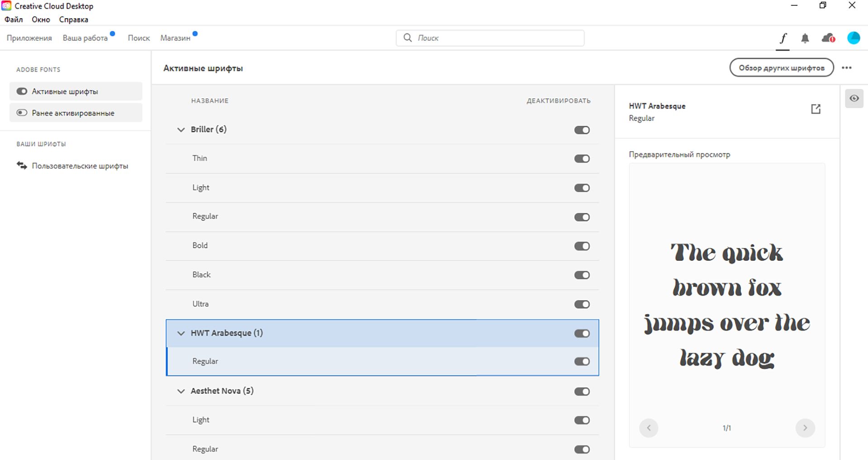This screenshot has height=460, width=868.
Task: Select the Briller Ultra row
Action: pyautogui.click(x=382, y=304)
